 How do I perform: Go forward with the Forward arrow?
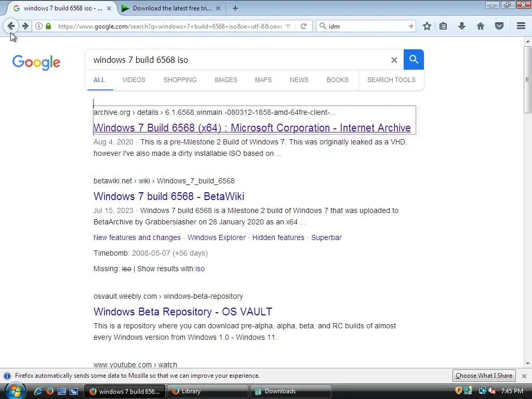coord(25,26)
